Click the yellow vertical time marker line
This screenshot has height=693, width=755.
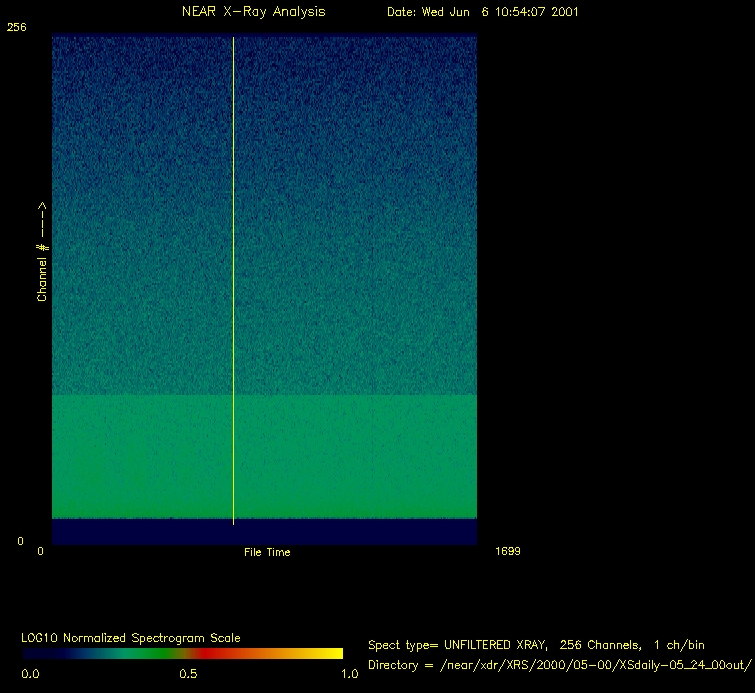pyautogui.click(x=233, y=280)
